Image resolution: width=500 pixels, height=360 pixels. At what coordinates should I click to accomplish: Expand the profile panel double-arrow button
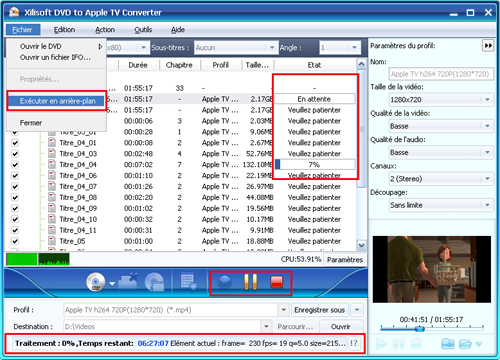tap(488, 45)
